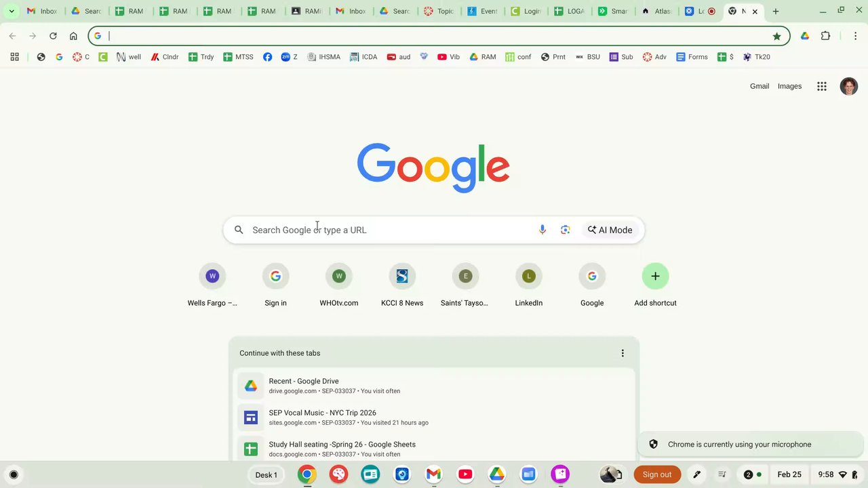Open the LinkedIn shortcut tile
Image resolution: width=868 pixels, height=488 pixels.
click(529, 285)
